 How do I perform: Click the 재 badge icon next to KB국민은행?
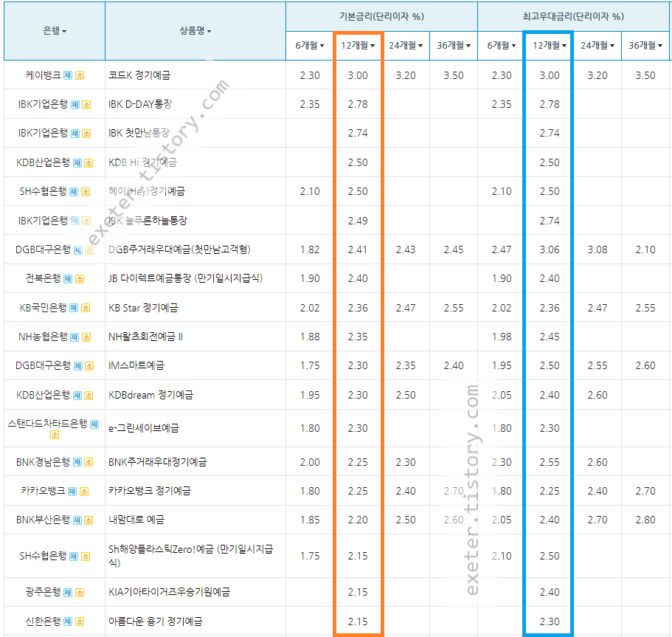tap(74, 308)
